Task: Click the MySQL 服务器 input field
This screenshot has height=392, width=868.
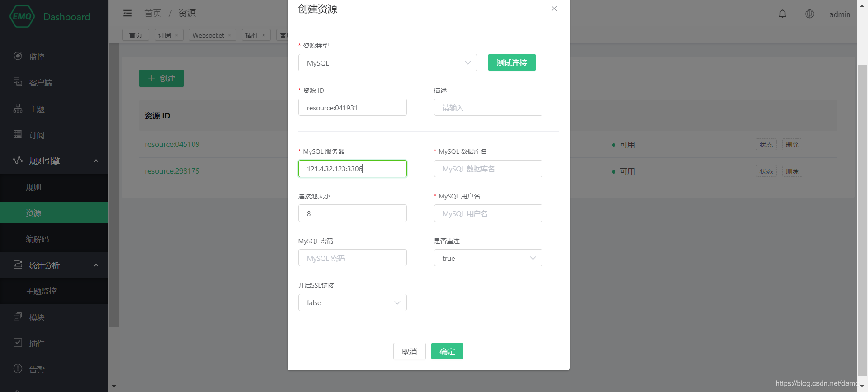Action: click(353, 169)
